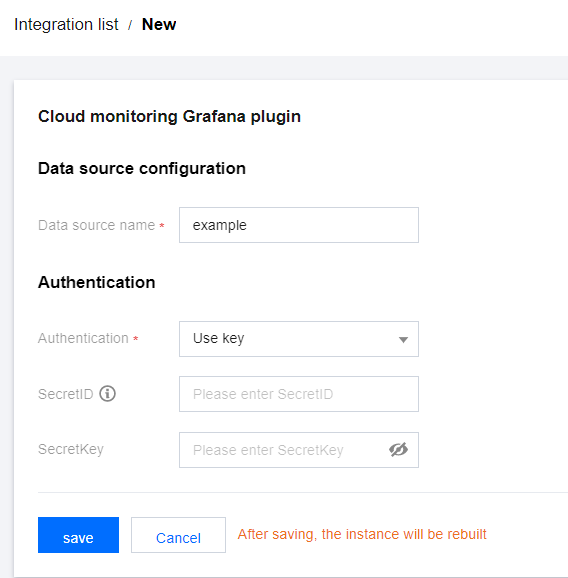568x578 pixels.
Task: Go back to Integration list breadcrumb
Action: (x=66, y=25)
